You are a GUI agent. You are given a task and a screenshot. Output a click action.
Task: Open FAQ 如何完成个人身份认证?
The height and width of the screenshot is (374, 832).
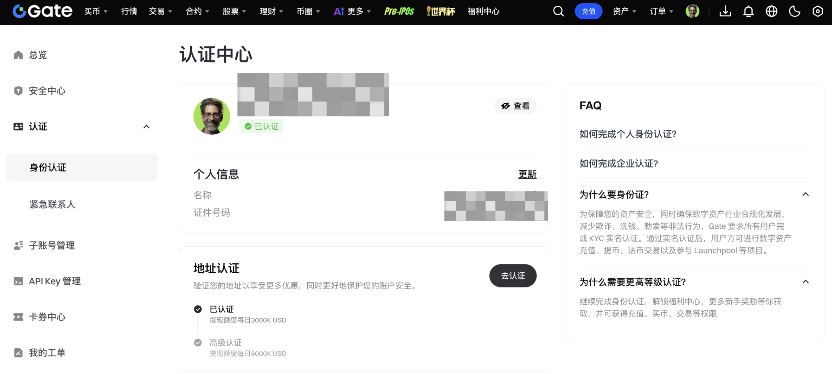(628, 134)
